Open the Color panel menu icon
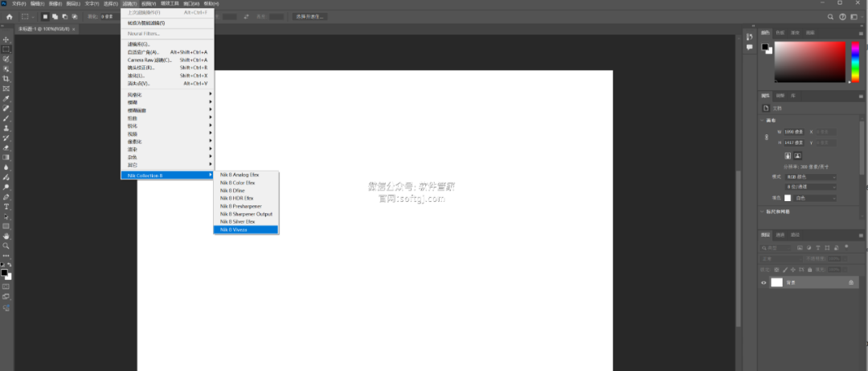This screenshot has height=371, width=868. click(x=861, y=33)
